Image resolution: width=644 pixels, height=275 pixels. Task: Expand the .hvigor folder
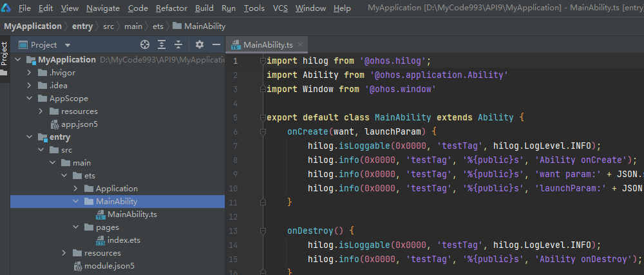click(29, 73)
